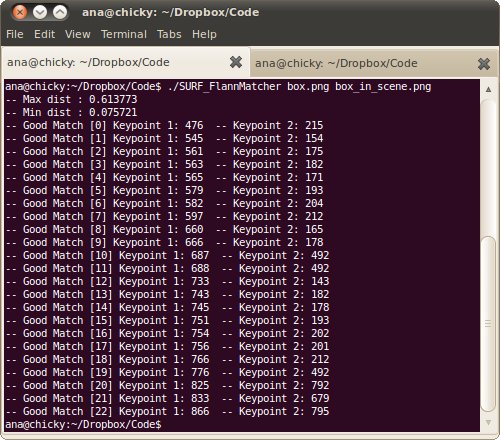Click the Min dist value 0.075721
500x440 pixels.
click(x=113, y=112)
